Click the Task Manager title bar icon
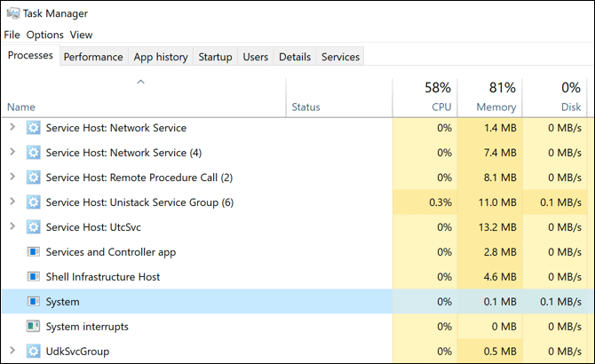595x364 pixels. coord(12,13)
